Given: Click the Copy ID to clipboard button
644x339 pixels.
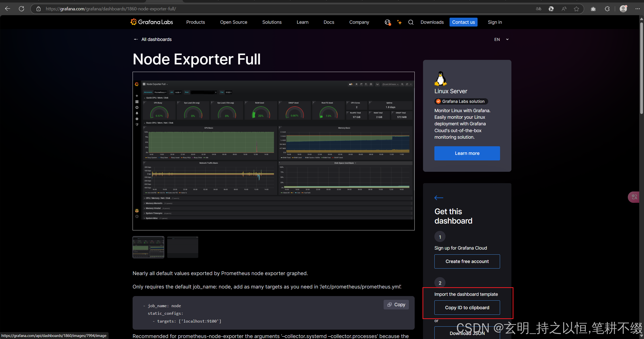Looking at the screenshot, I should (467, 307).
